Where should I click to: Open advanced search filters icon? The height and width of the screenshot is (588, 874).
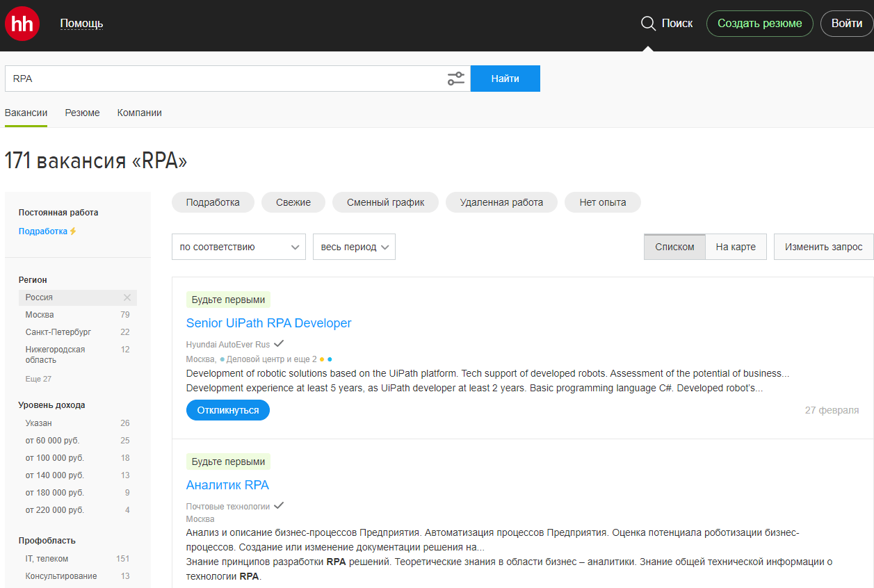coord(455,79)
